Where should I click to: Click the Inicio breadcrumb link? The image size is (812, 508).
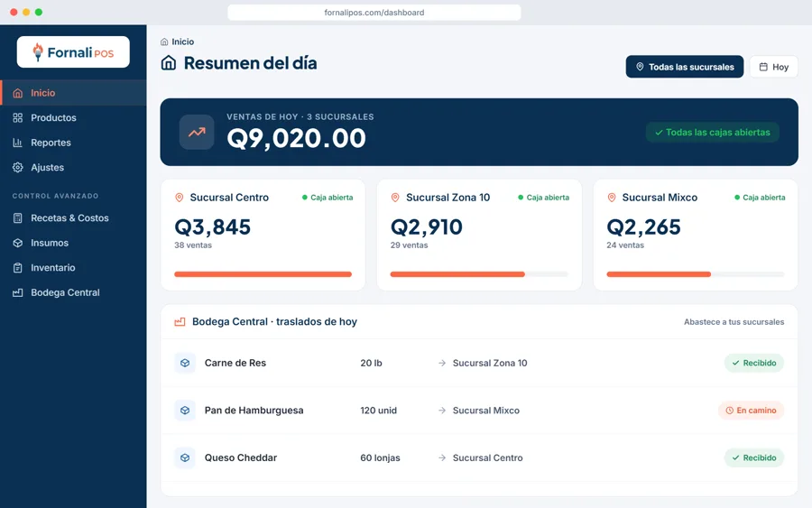click(183, 42)
